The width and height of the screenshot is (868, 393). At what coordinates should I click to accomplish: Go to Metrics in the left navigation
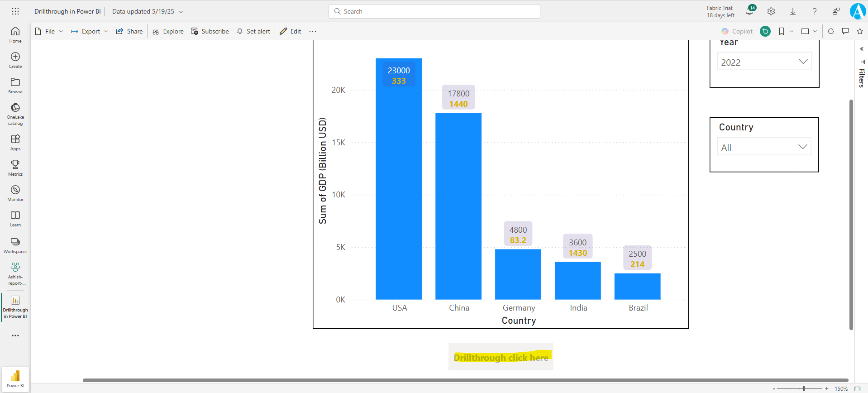[15, 168]
